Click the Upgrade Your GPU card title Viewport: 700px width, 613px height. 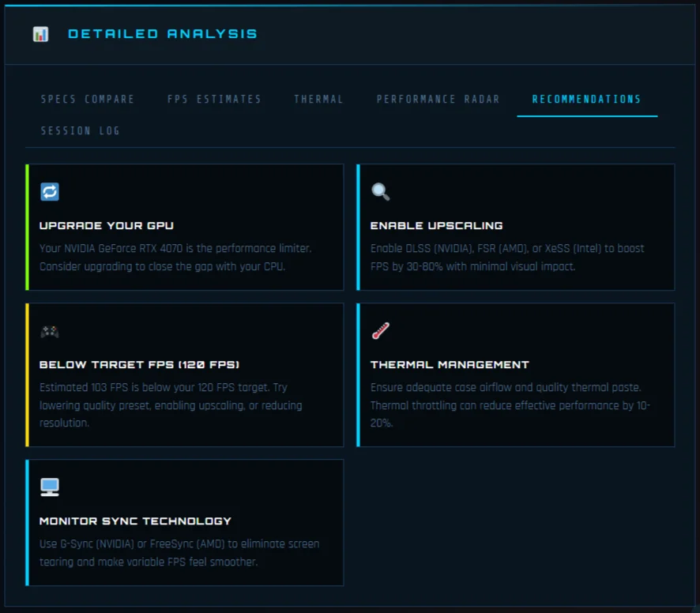tap(107, 226)
